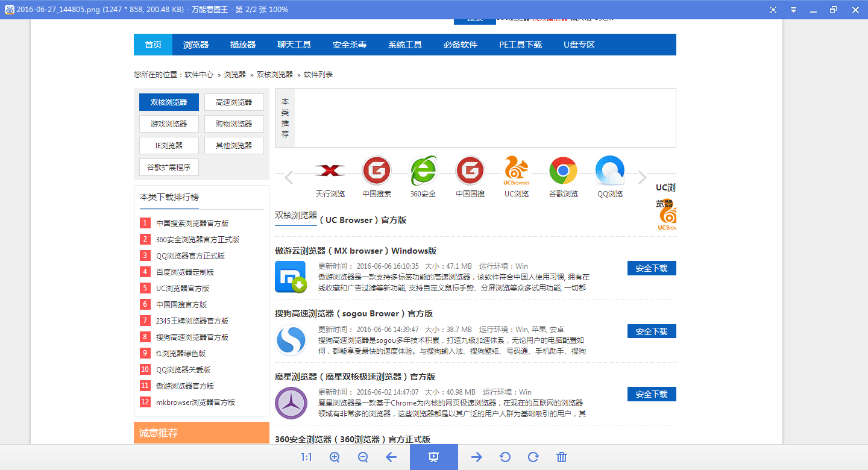The image size is (868, 470).
Task: Open the 浏览器 navigation tab
Action: coord(196,45)
